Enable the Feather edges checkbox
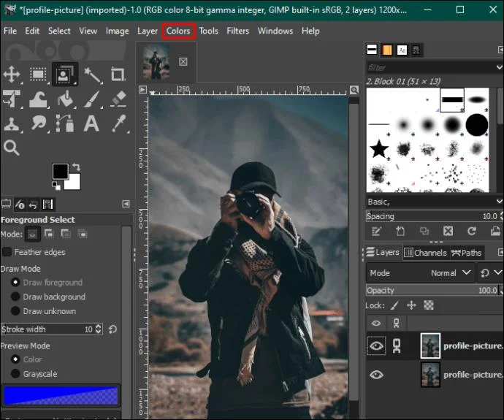504x420 pixels. click(x=7, y=252)
